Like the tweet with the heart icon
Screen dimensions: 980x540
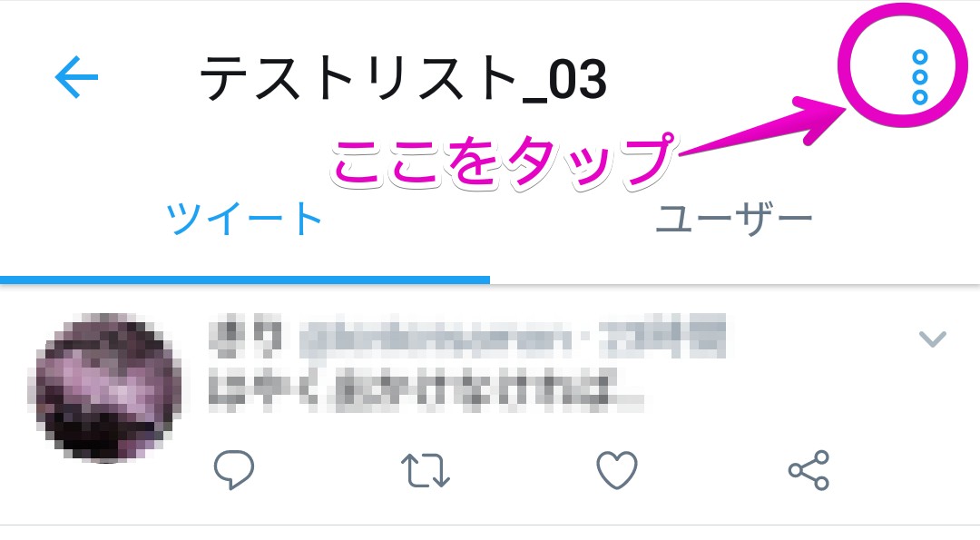click(617, 469)
